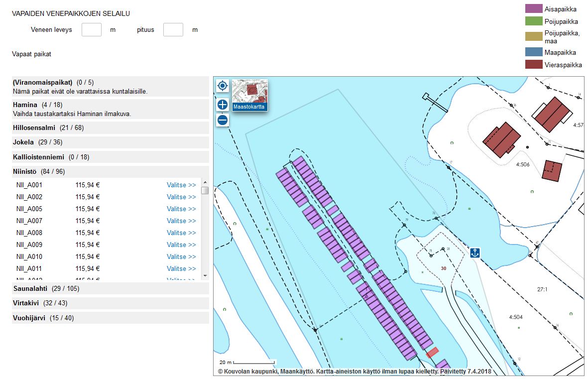Select the red guest berth on the map
Viewport: 588px width, 379px height.
pyautogui.click(x=432, y=353)
